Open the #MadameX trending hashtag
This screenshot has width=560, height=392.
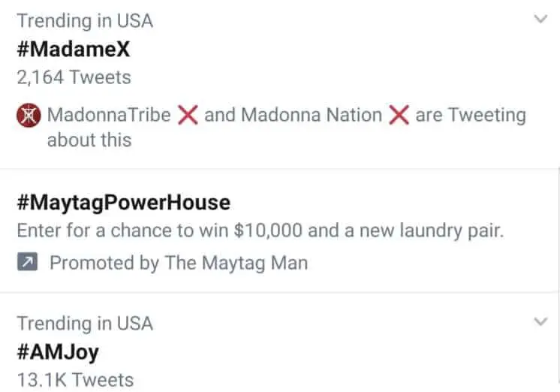[74, 49]
